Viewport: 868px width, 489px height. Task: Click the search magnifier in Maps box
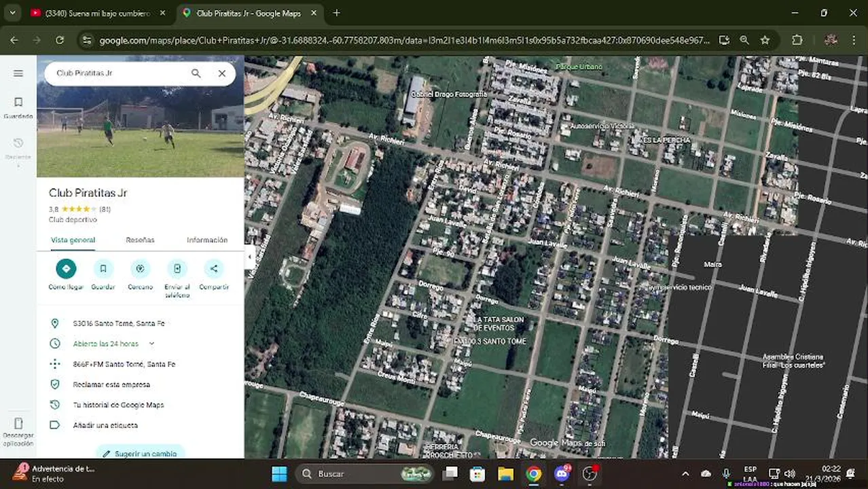pyautogui.click(x=196, y=73)
